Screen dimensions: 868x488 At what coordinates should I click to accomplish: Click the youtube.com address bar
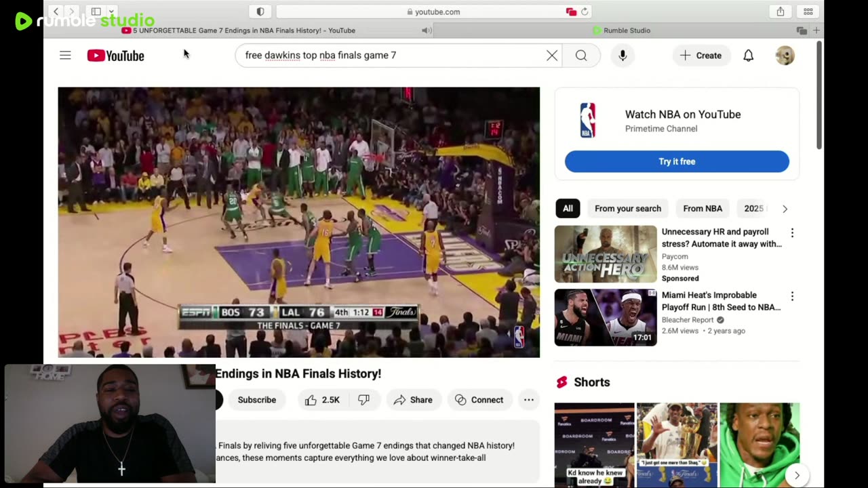pyautogui.click(x=435, y=12)
